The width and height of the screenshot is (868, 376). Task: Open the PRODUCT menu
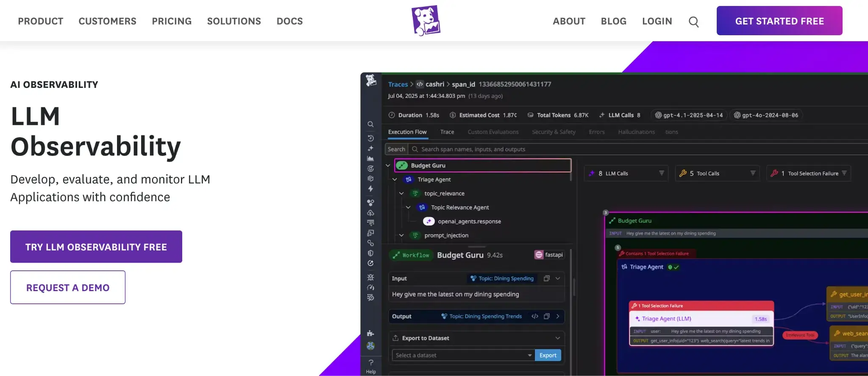click(x=41, y=21)
